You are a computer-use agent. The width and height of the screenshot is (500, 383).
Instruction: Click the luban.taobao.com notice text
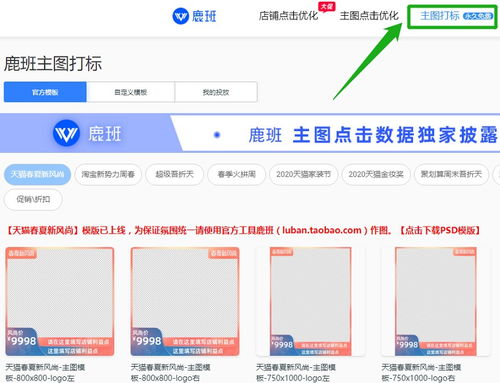coord(322,230)
